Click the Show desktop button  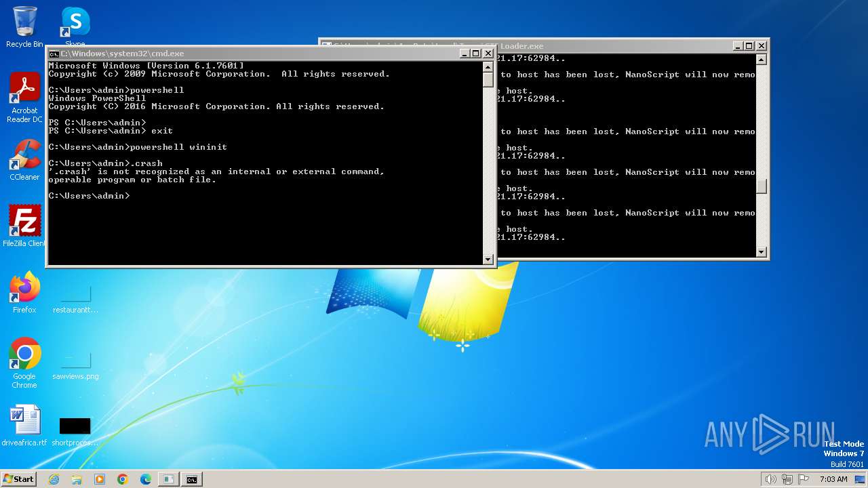tap(860, 479)
